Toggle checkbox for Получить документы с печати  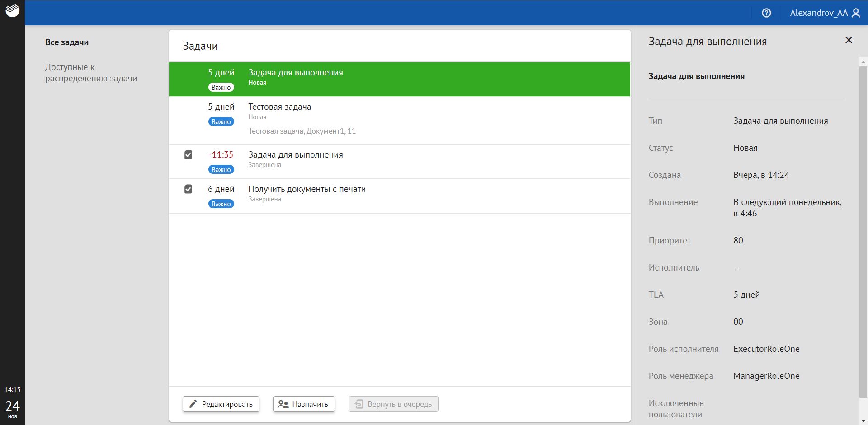pos(188,189)
